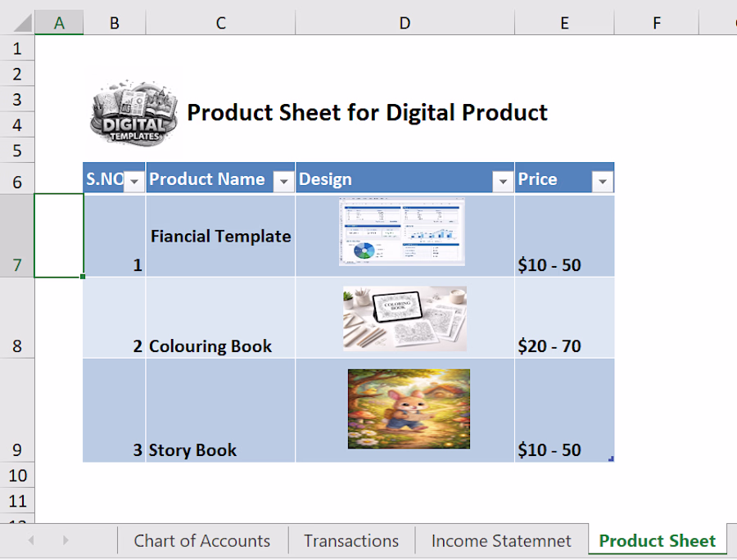737x560 pixels.
Task: Click the fill handle of cell A7
Action: tap(83, 277)
